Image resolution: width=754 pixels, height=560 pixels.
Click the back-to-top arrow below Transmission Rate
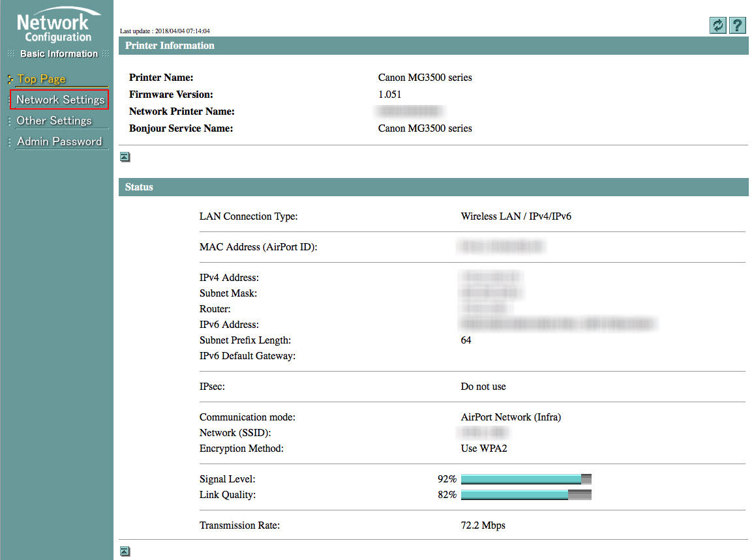tap(125, 552)
